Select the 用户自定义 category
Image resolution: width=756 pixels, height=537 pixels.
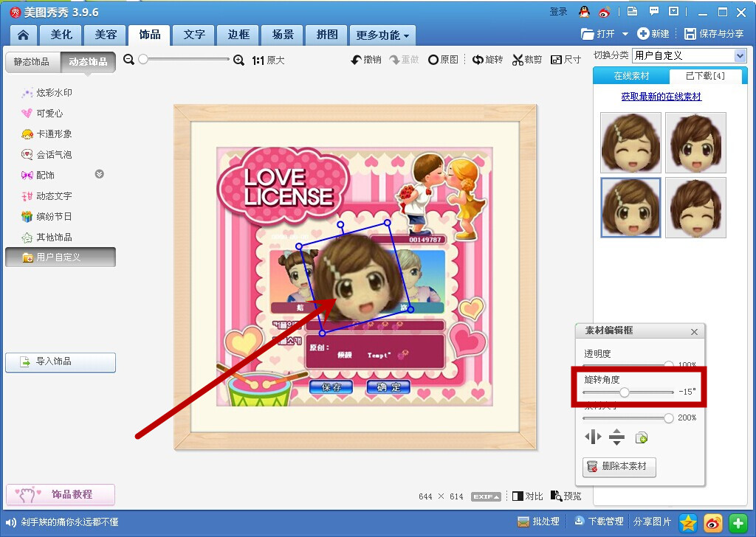[61, 257]
